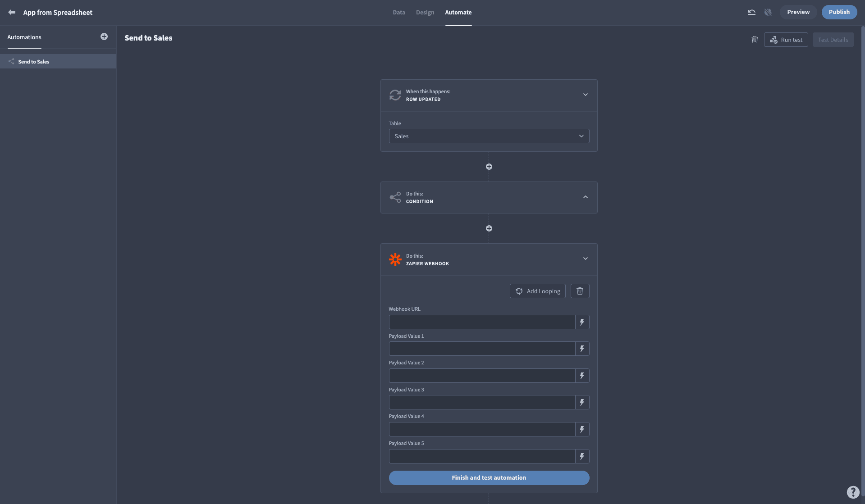Click the undo arrow icon
865x504 pixels.
pyautogui.click(x=752, y=12)
